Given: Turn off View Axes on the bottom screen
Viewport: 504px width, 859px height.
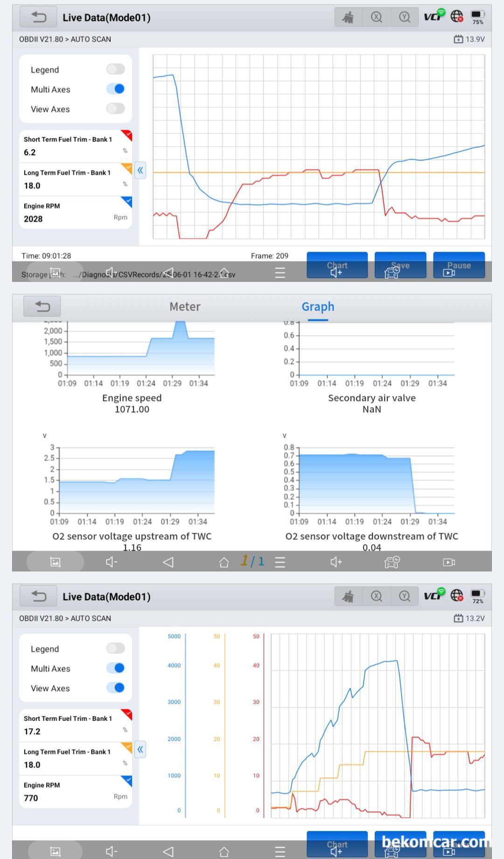Looking at the screenshot, I should (115, 688).
